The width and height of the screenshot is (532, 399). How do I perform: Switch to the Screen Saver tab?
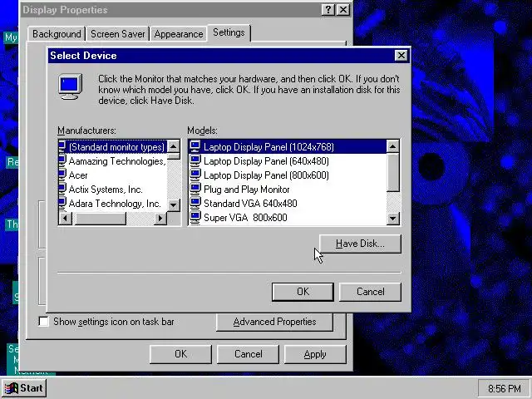tap(117, 34)
